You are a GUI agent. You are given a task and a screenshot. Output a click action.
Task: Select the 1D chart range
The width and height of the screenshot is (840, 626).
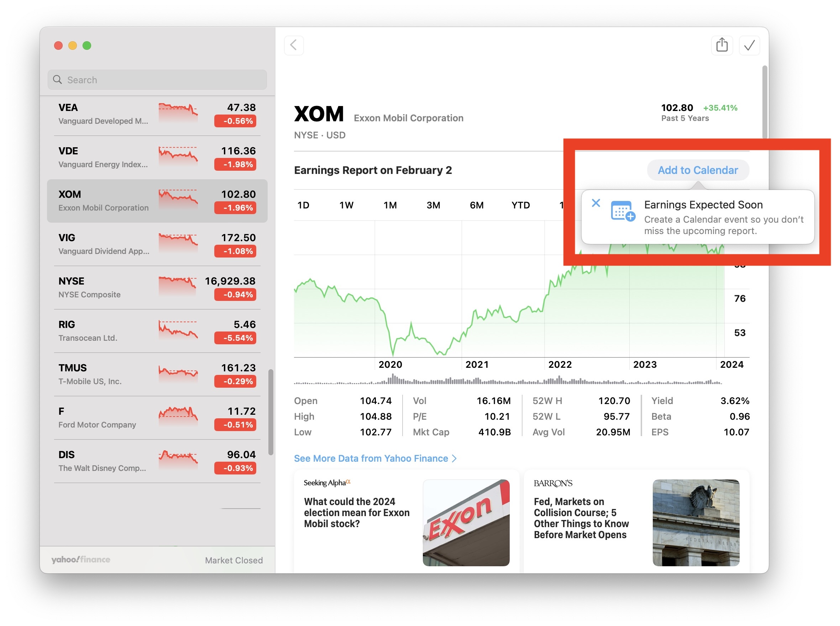click(303, 205)
